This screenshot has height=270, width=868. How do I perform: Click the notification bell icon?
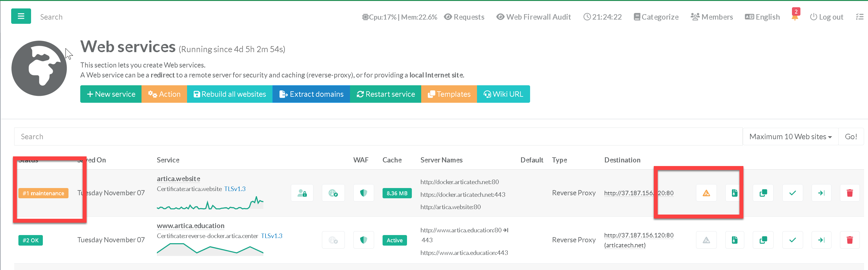[x=795, y=17]
